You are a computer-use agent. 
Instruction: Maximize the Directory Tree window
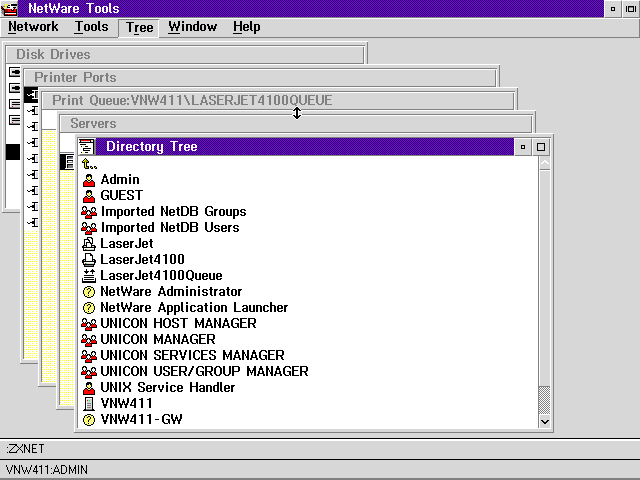click(541, 147)
